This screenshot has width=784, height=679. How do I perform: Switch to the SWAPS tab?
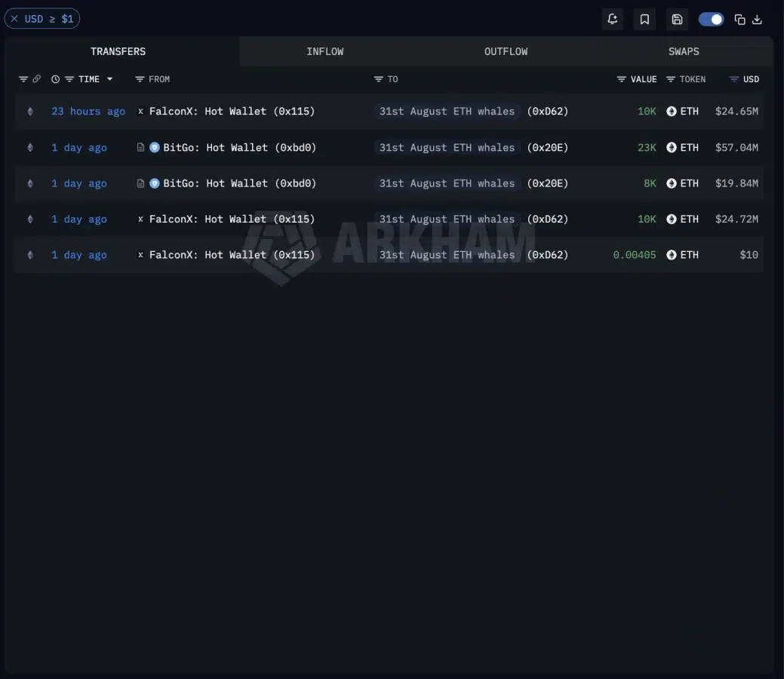pyautogui.click(x=684, y=51)
